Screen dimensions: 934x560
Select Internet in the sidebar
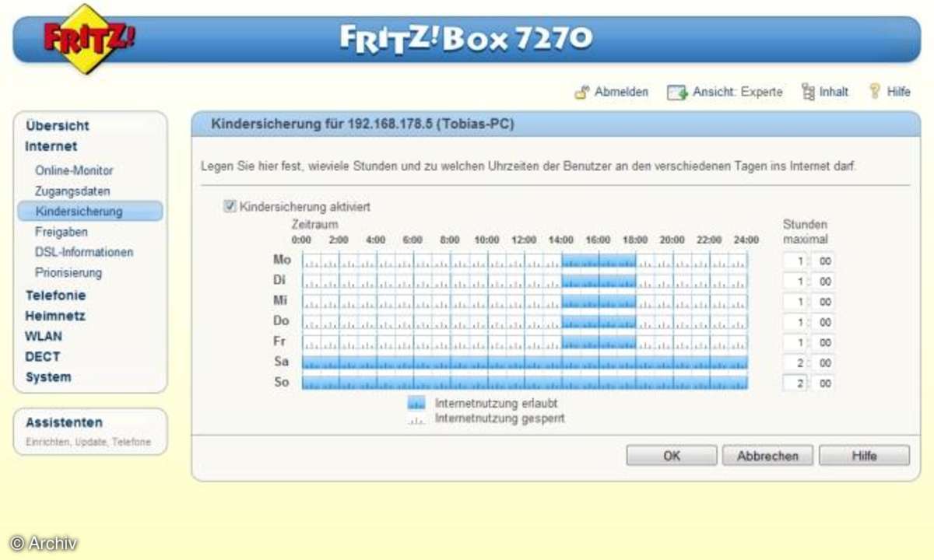pyautogui.click(x=51, y=146)
